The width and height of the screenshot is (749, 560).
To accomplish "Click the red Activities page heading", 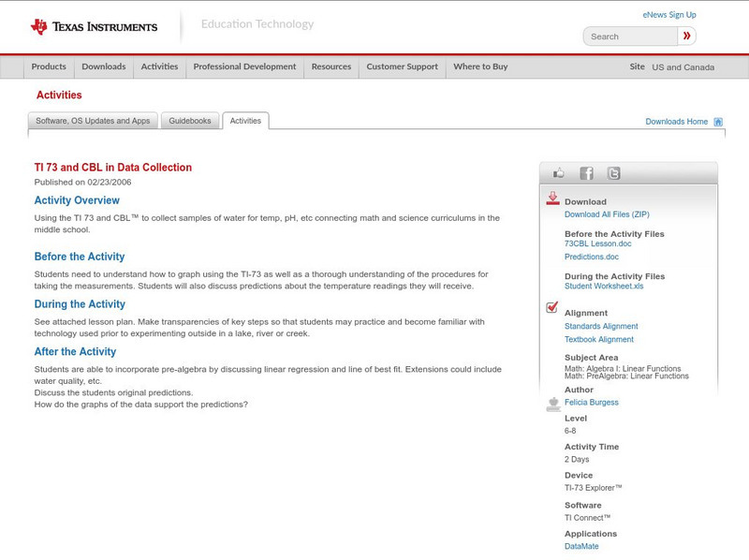I will tap(59, 96).
